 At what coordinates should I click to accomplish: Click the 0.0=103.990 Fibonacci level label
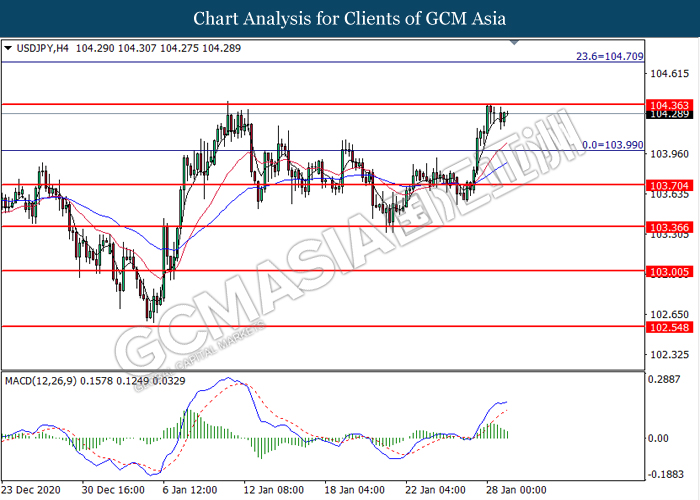click(x=613, y=145)
